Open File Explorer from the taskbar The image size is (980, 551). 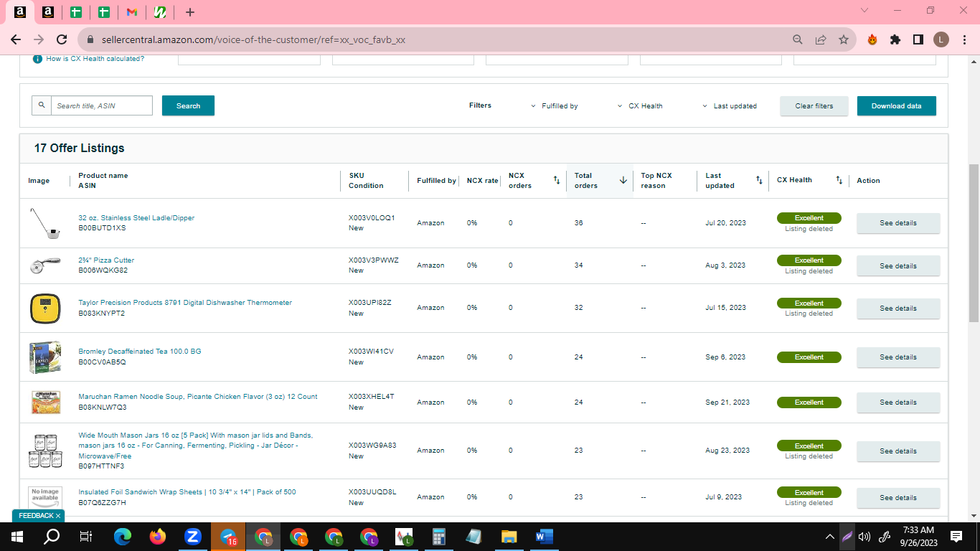pos(509,536)
